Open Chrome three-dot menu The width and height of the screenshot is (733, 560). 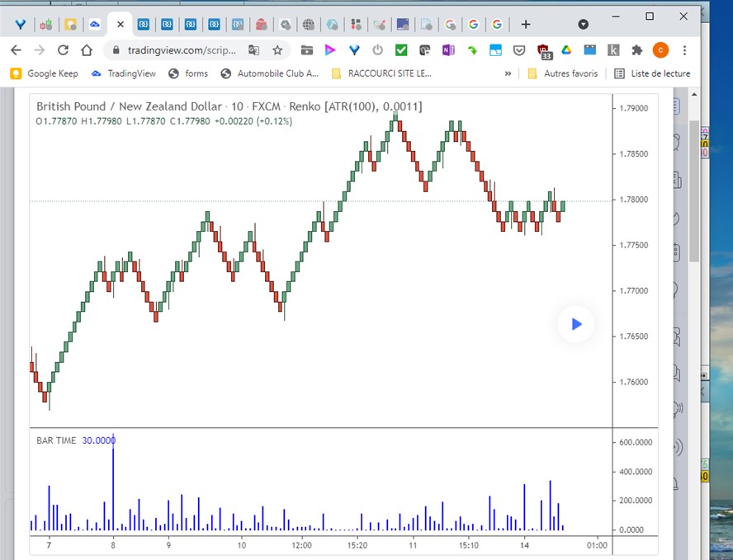(x=684, y=50)
